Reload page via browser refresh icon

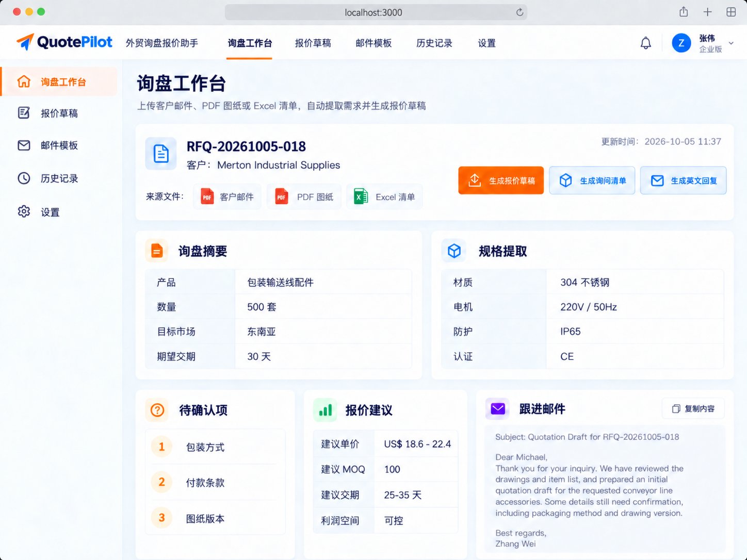[x=519, y=12]
